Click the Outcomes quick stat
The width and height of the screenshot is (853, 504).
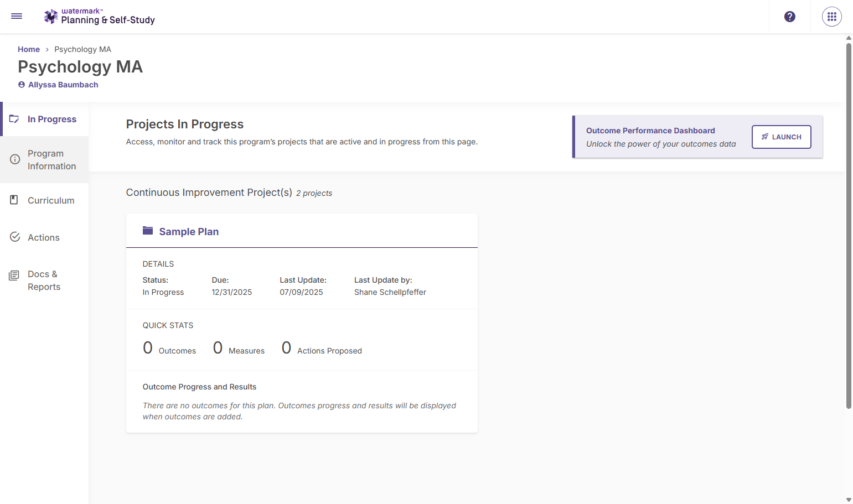pyautogui.click(x=169, y=348)
